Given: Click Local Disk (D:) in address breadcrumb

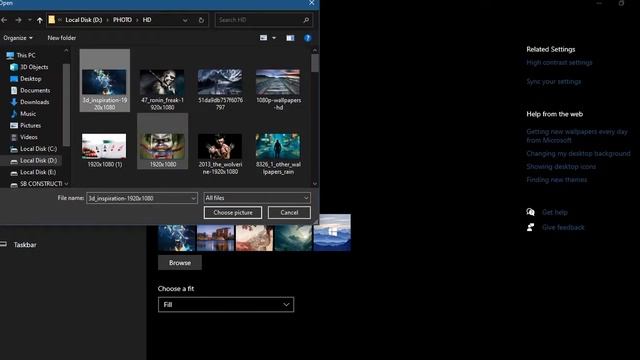Looking at the screenshot, I should (84, 20).
